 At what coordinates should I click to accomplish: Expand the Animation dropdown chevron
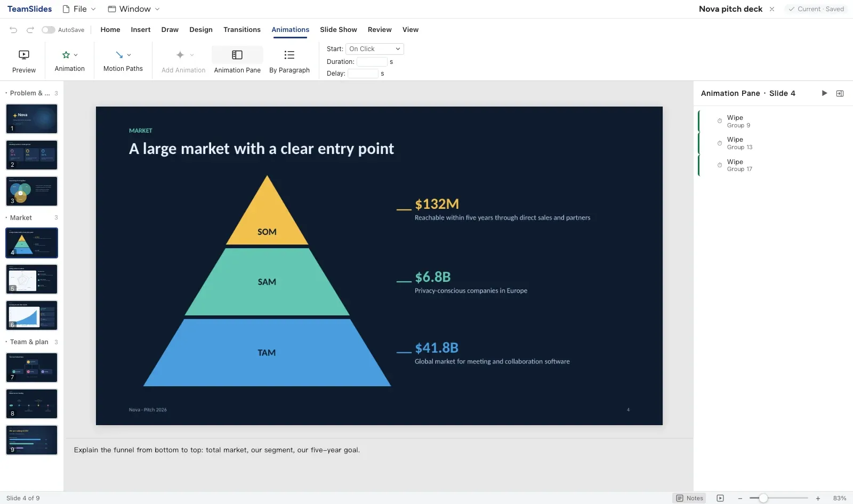(76, 55)
